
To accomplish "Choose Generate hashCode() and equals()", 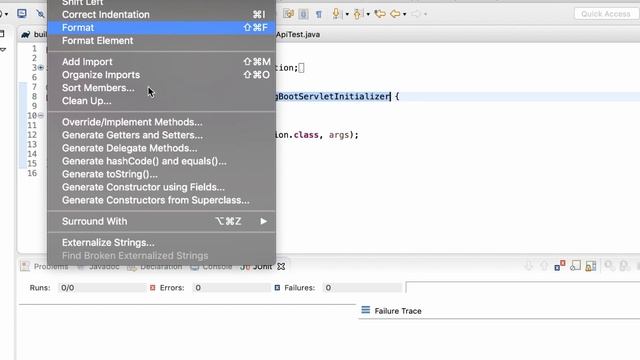I will click(x=161, y=161).
